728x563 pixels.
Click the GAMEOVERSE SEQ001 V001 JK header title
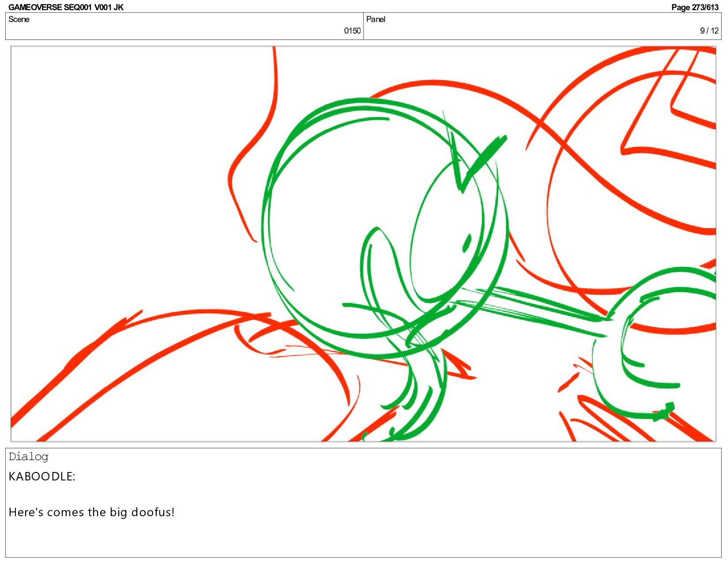[66, 7]
